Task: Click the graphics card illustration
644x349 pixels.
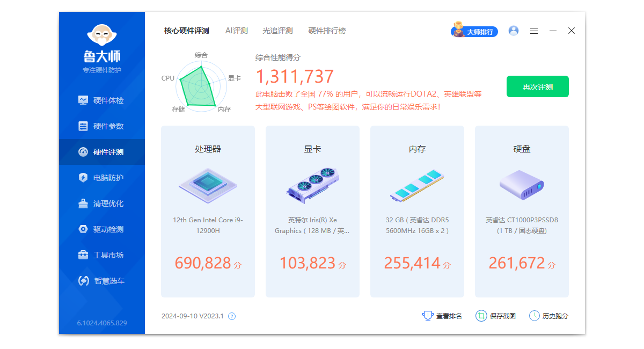Action: (313, 185)
